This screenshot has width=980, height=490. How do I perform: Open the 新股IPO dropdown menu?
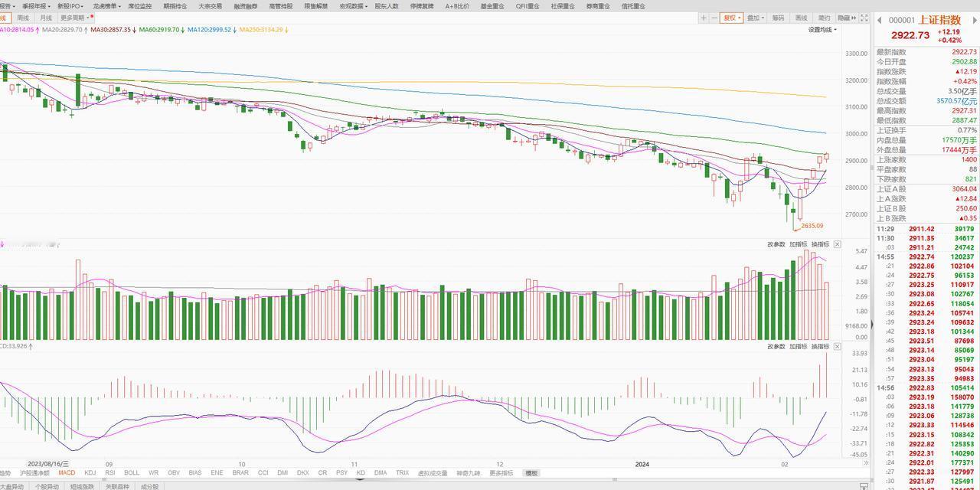70,5
